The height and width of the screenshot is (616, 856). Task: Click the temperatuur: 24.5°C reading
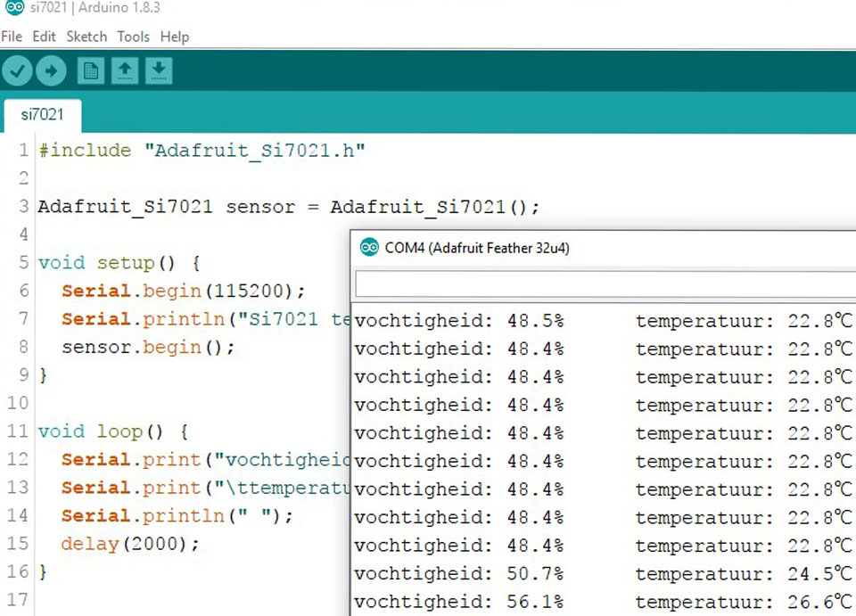pyautogui.click(x=744, y=574)
